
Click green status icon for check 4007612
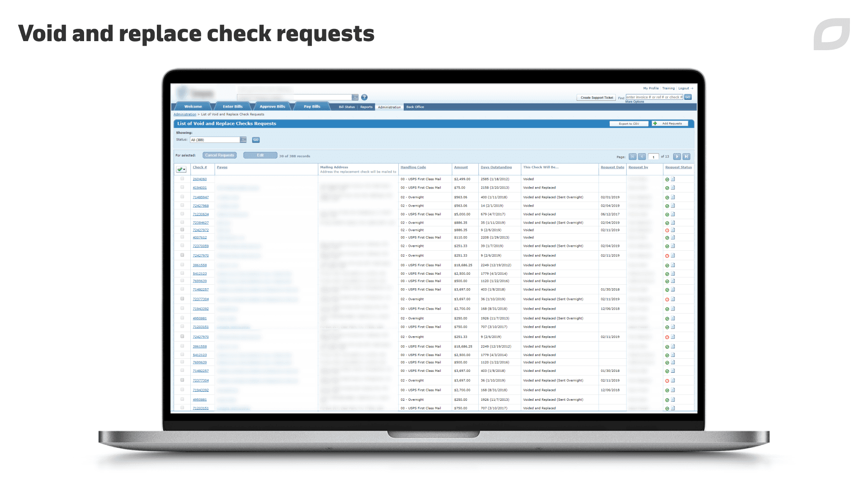pos(667,238)
